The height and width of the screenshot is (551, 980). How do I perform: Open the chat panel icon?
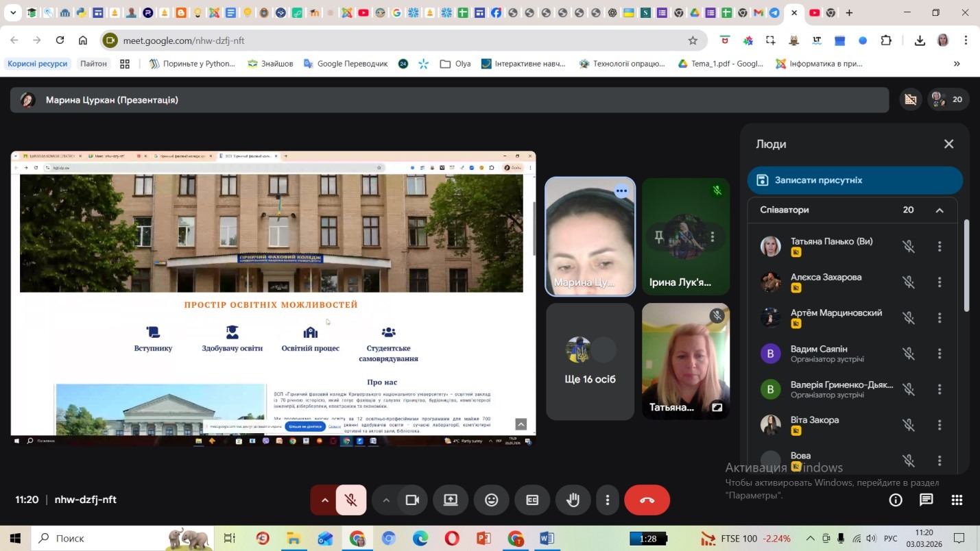click(x=926, y=500)
